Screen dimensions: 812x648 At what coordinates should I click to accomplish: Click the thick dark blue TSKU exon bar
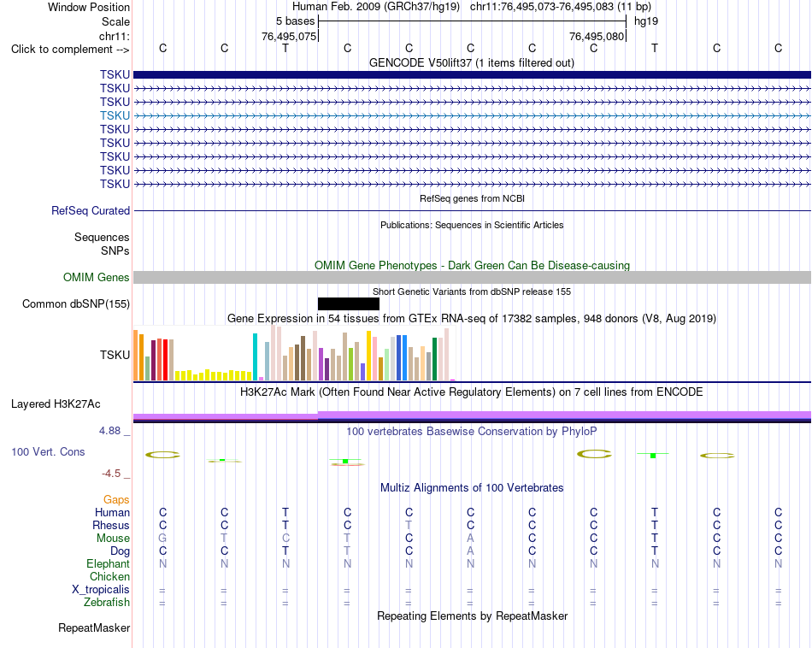click(472, 74)
